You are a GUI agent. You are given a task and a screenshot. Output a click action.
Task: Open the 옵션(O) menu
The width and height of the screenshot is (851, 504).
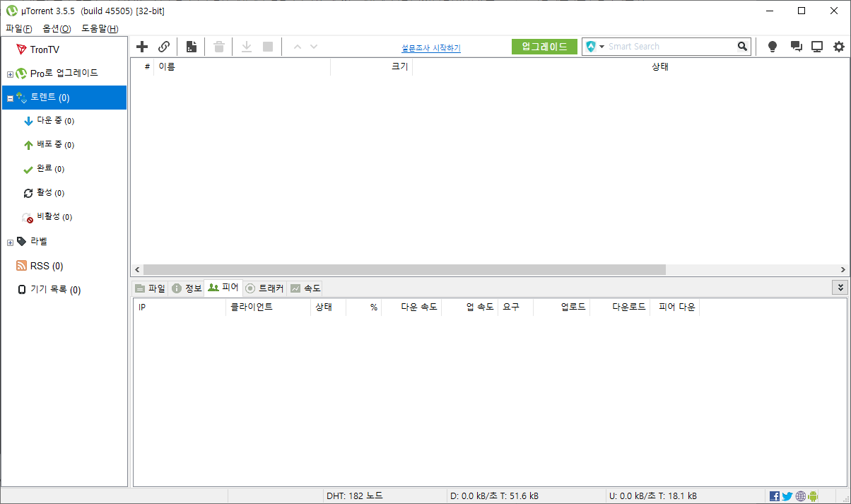click(x=57, y=29)
